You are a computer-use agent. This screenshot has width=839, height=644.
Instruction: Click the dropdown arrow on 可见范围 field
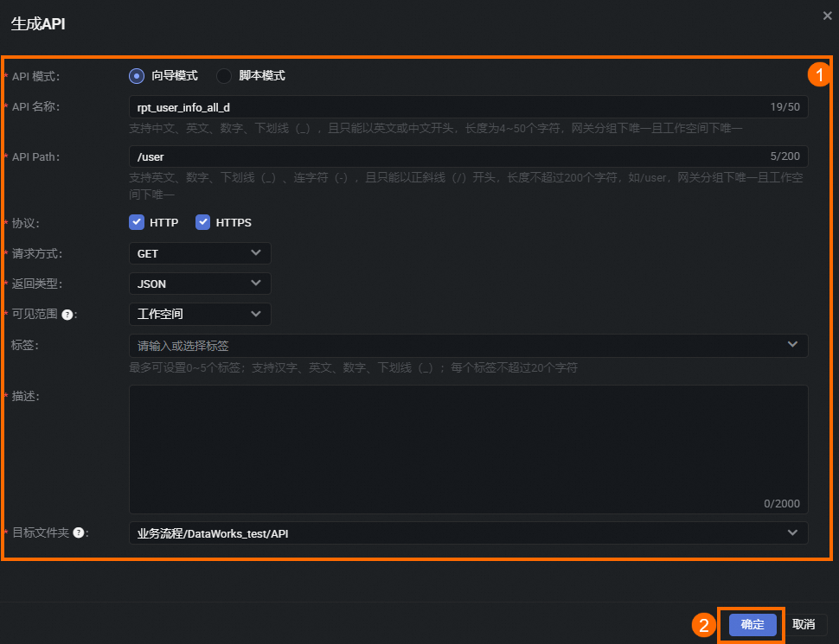pos(256,314)
